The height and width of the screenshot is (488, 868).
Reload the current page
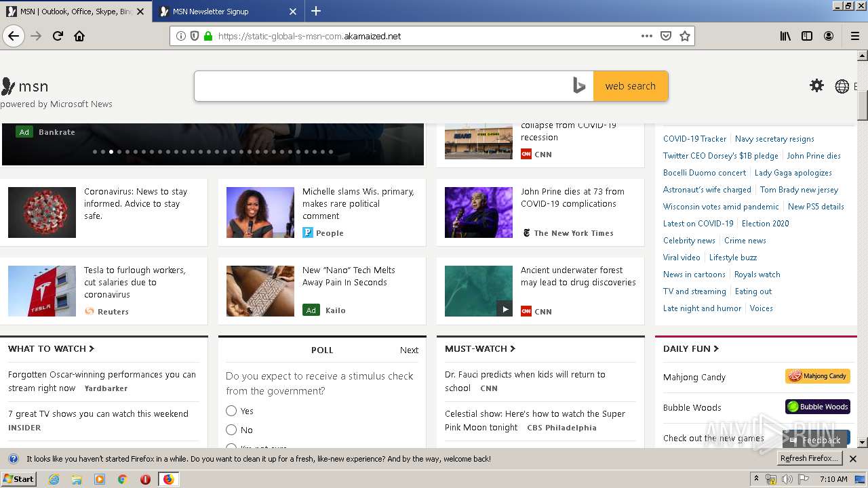(x=58, y=36)
